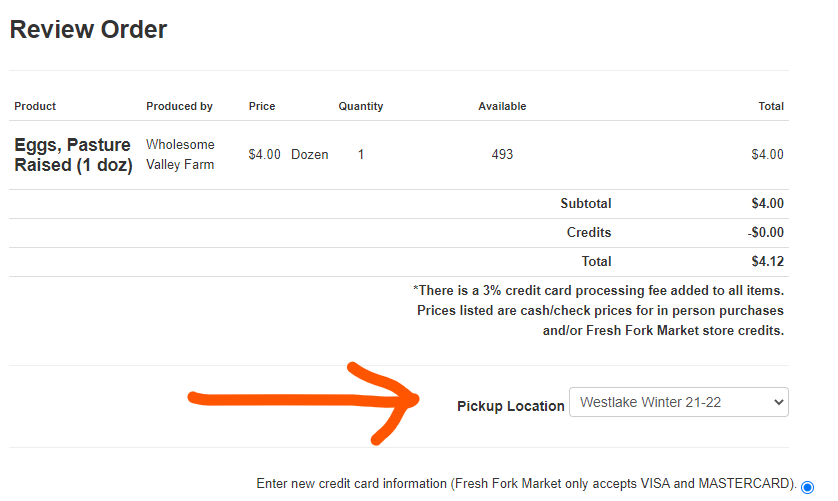Viewport: 838px width, 501px height.
Task: Click the Quantity column header
Action: click(x=360, y=106)
